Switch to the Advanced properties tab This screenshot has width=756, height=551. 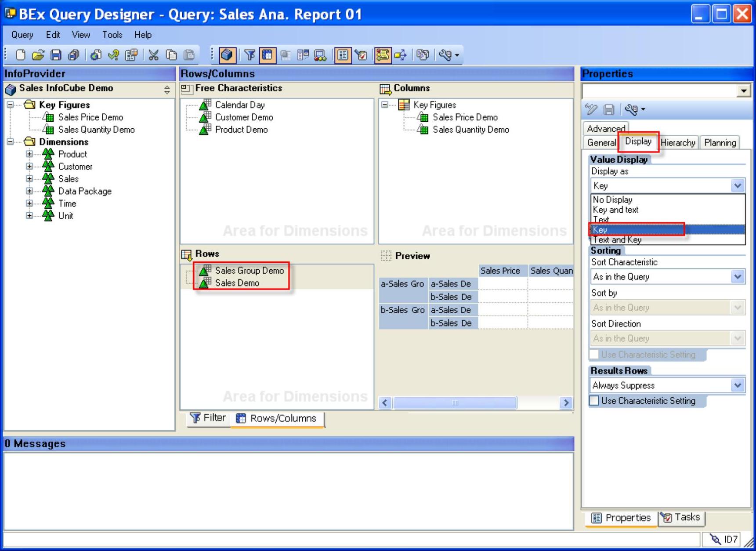pyautogui.click(x=606, y=129)
